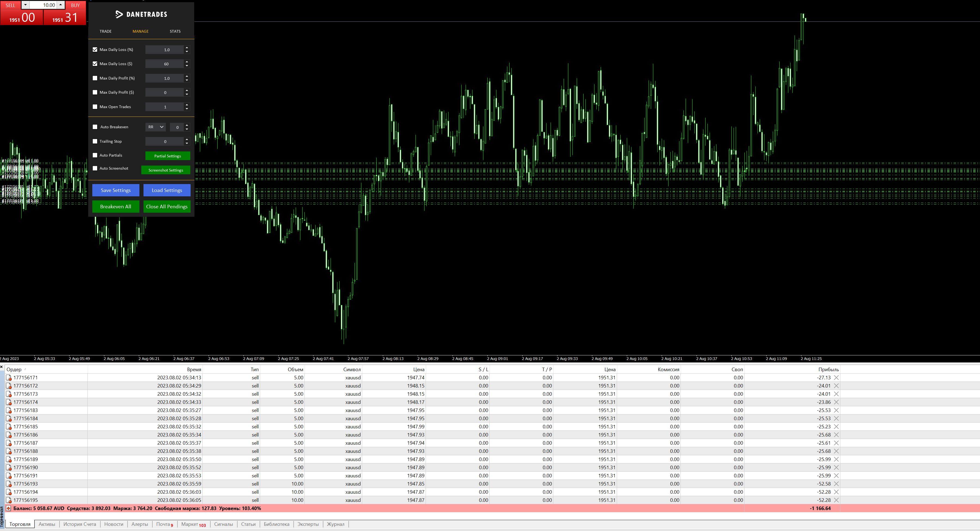Disable the Max Daily Loss (%) checkbox
Image resolution: width=980 pixels, height=531 pixels.
tap(95, 50)
